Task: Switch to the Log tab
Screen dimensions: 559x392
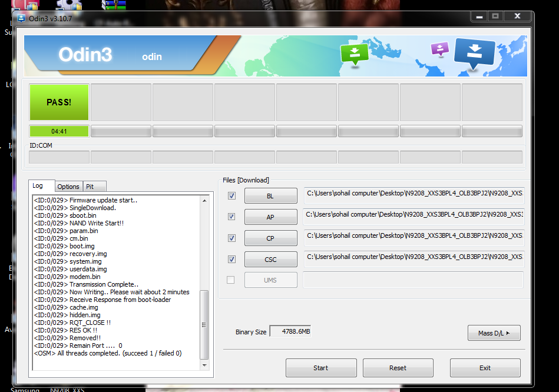Action: coord(42,186)
